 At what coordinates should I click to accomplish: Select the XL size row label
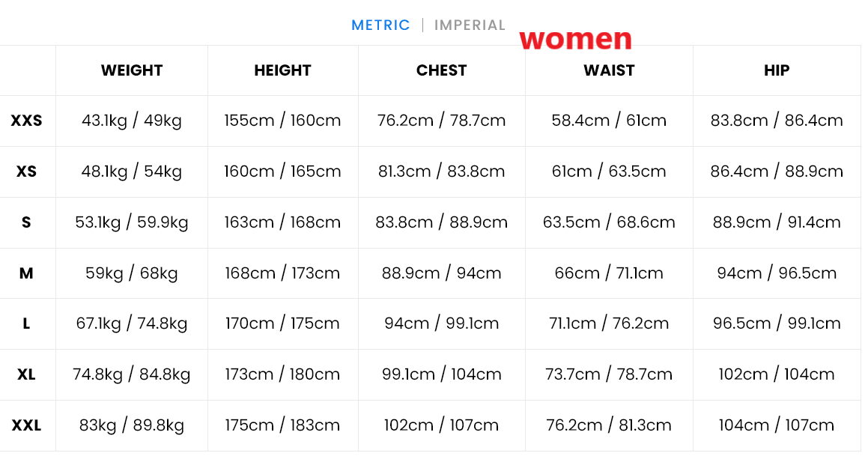click(26, 374)
